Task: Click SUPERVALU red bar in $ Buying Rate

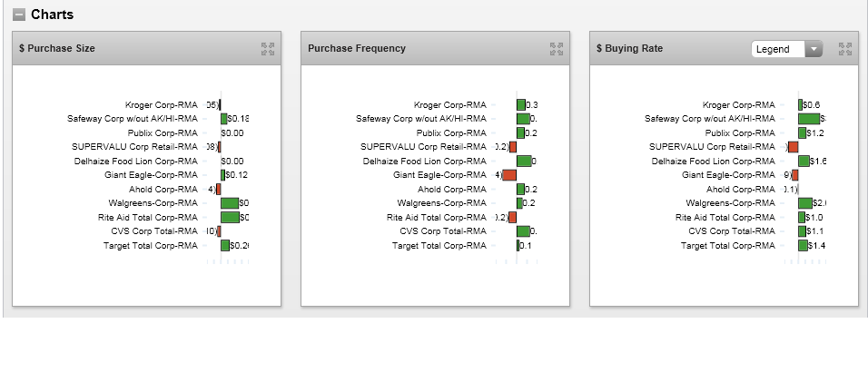Action: (793, 147)
